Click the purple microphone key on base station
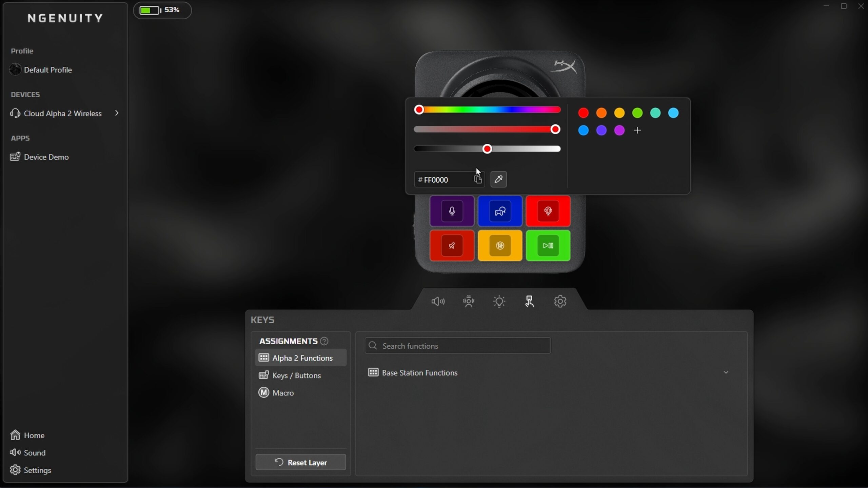Image resolution: width=868 pixels, height=488 pixels. [452, 211]
